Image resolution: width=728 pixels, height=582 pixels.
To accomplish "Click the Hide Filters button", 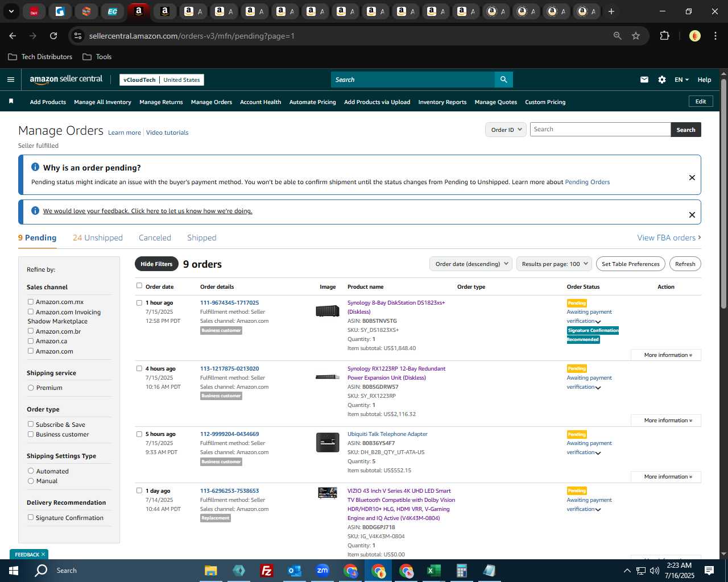I will [156, 264].
